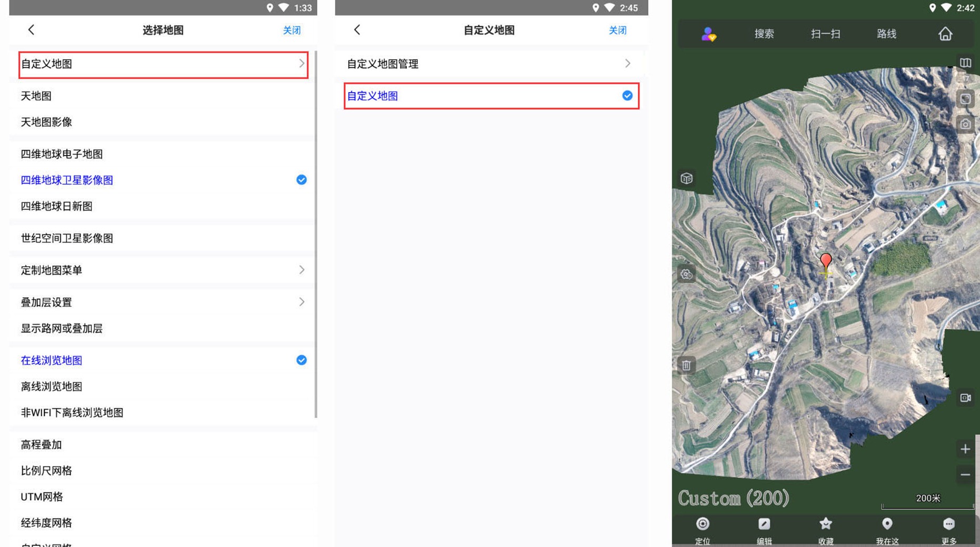Go back from the 自定义地图 screen
This screenshot has height=547, width=980.
pos(357,30)
